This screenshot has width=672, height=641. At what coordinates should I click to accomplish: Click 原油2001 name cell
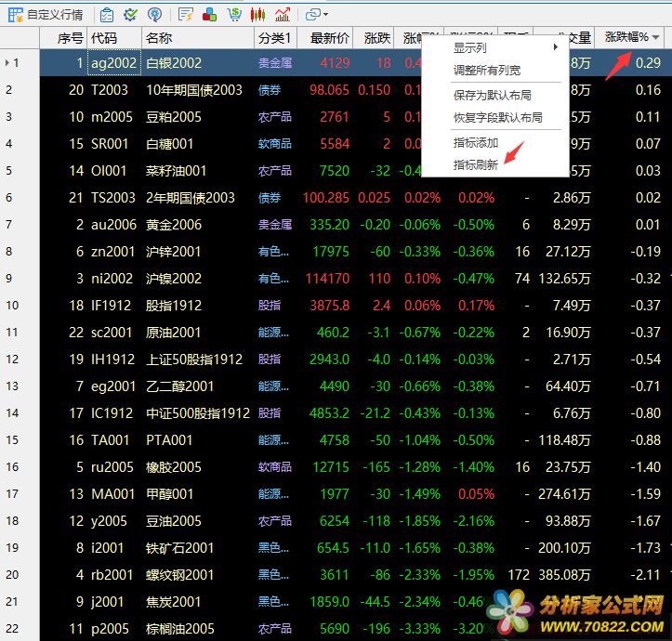click(173, 333)
